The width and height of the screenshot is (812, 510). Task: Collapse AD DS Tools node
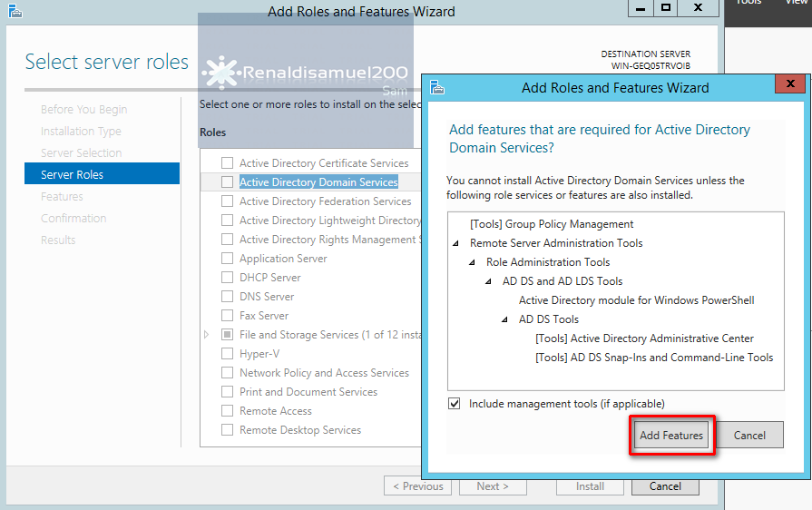click(x=505, y=319)
